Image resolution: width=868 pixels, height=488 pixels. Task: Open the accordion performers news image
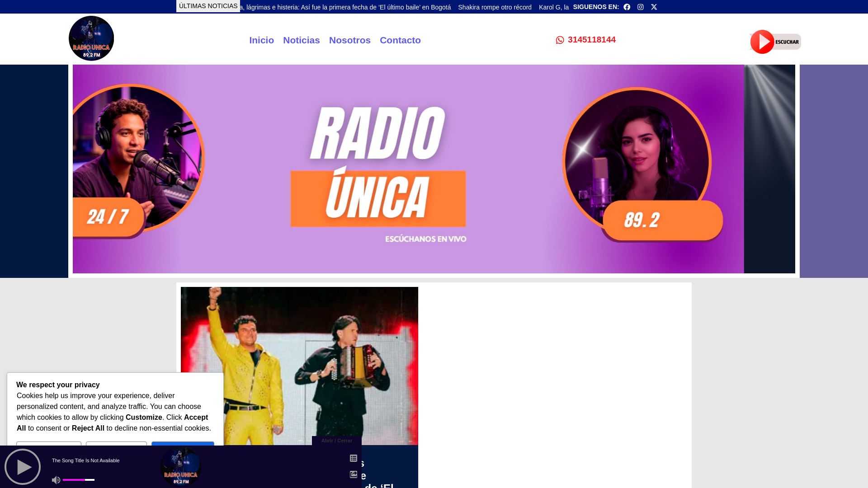[x=299, y=366]
